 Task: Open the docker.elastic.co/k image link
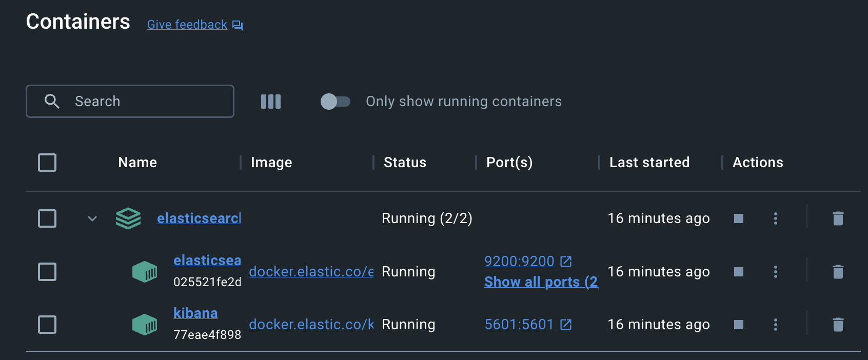pyautogui.click(x=311, y=325)
